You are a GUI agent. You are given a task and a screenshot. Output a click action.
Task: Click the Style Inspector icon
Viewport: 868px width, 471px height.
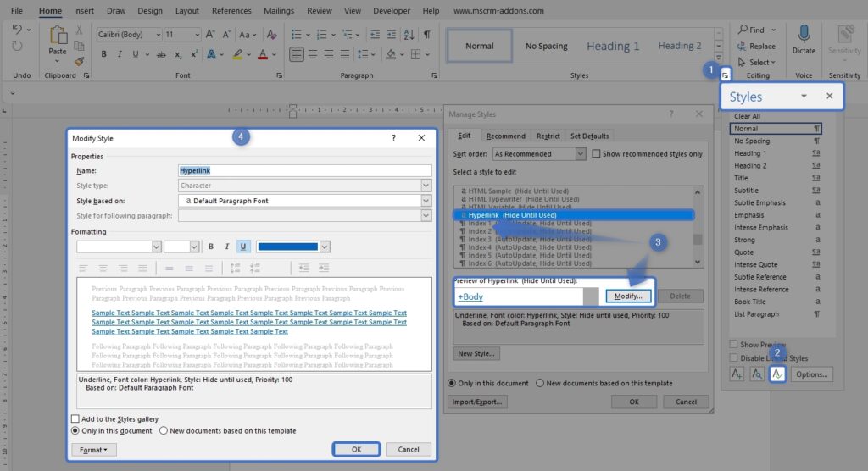click(x=757, y=374)
